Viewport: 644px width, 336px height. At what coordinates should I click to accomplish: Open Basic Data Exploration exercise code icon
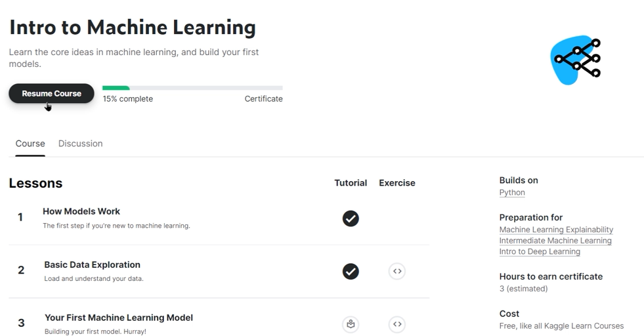point(397,271)
